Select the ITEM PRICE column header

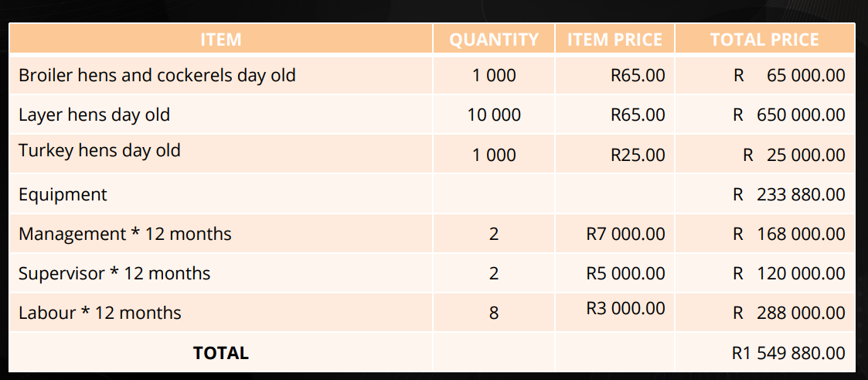pos(614,39)
